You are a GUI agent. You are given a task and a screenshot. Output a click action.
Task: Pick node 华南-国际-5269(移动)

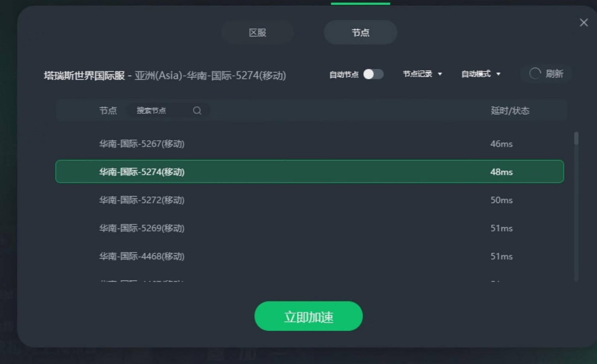click(310, 228)
